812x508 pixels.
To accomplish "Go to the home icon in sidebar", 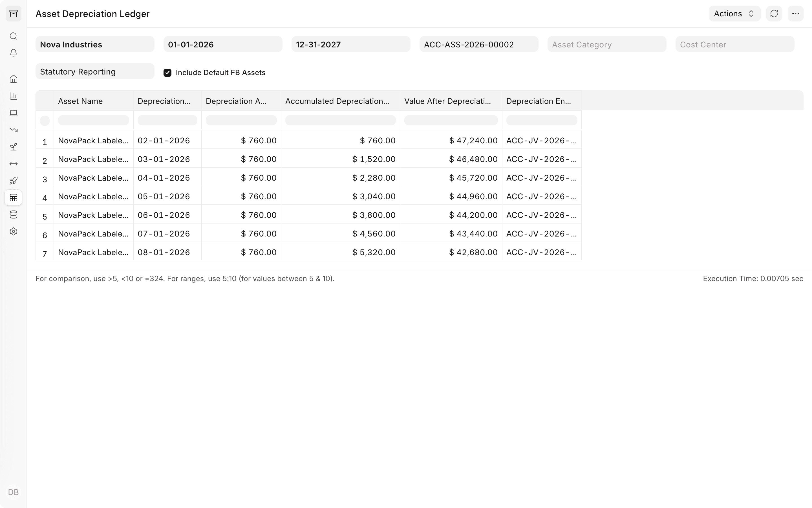I will coord(14,79).
